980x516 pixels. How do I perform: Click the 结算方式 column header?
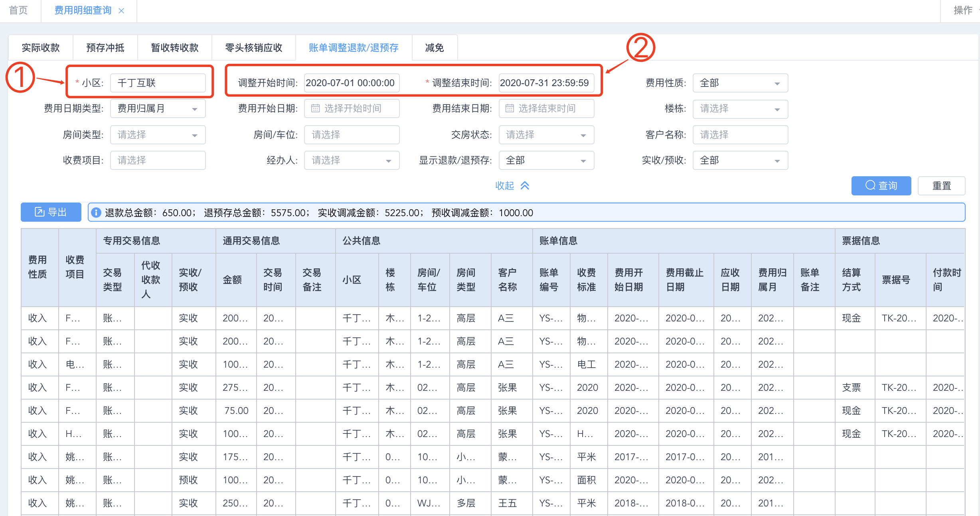click(x=855, y=280)
